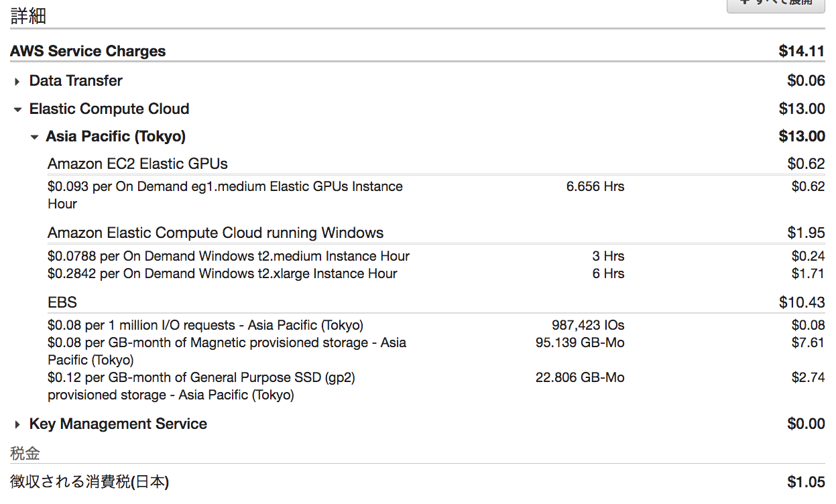The image size is (836, 504).
Task: Click the $0.24 t2.medium charge
Action: pyautogui.click(x=808, y=257)
